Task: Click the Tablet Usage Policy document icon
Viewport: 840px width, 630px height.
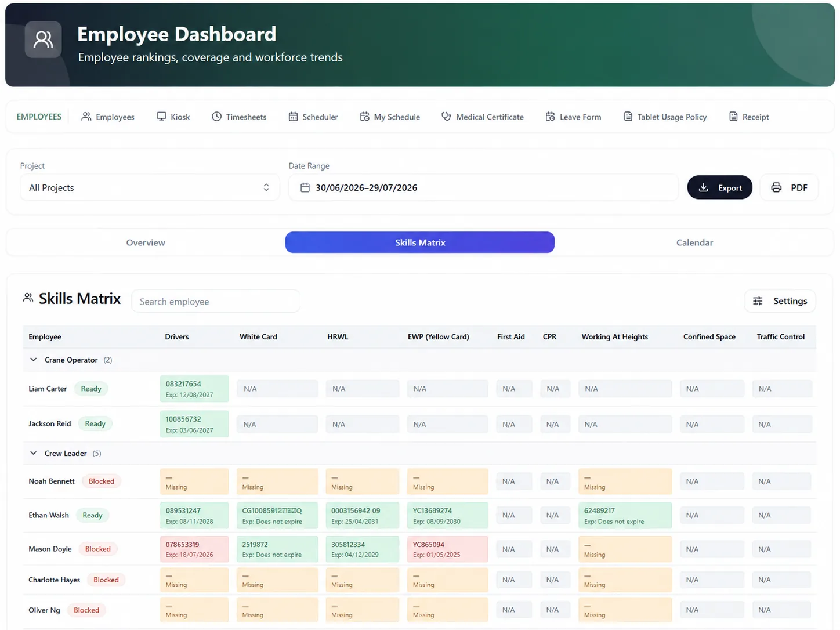Action: pyautogui.click(x=628, y=117)
